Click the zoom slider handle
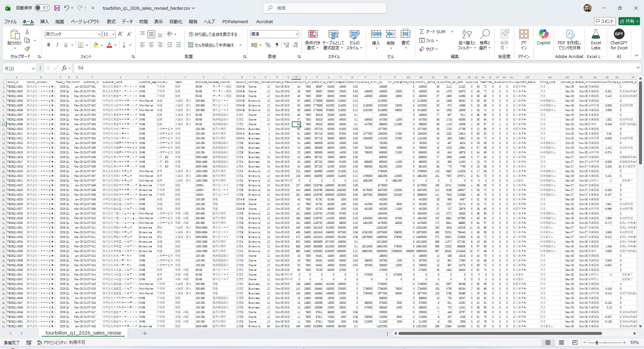Image resolution: width=644 pixels, height=349 pixels. coord(597,343)
